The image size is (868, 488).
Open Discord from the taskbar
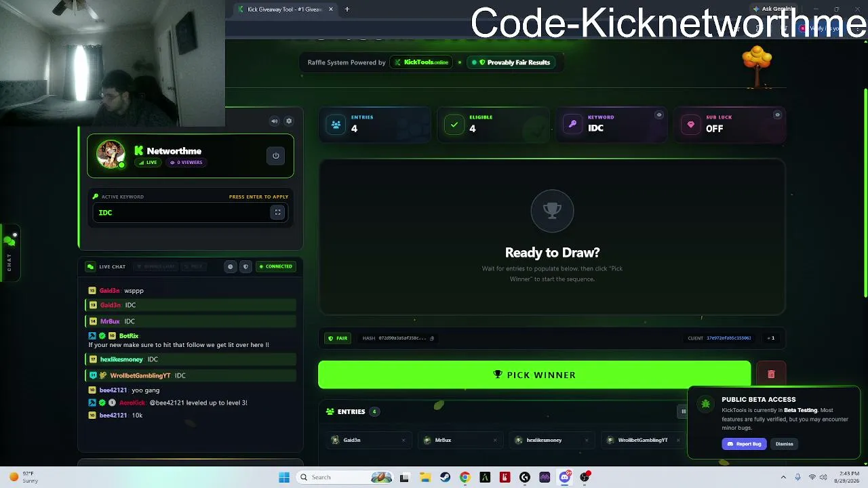click(565, 477)
